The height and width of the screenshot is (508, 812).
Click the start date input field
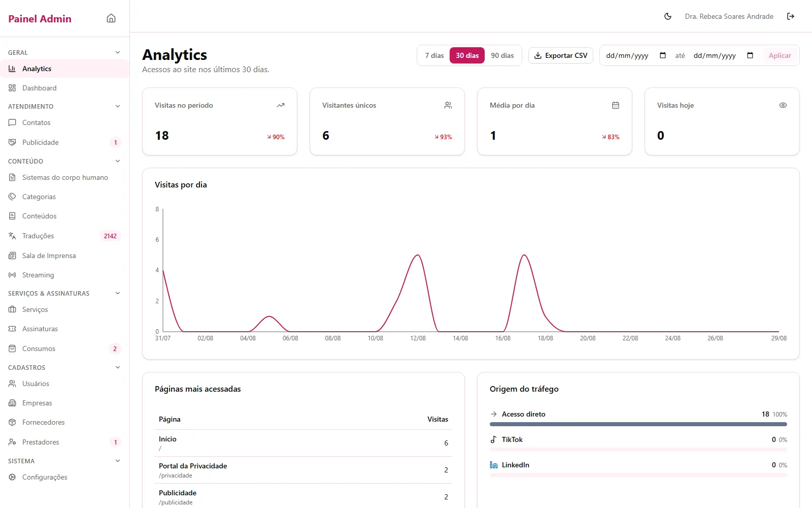[x=636, y=55]
